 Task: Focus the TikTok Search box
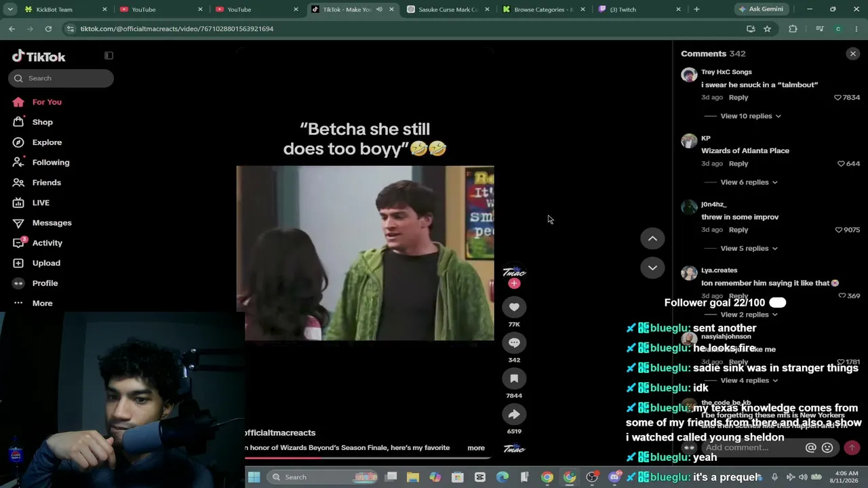(61, 78)
